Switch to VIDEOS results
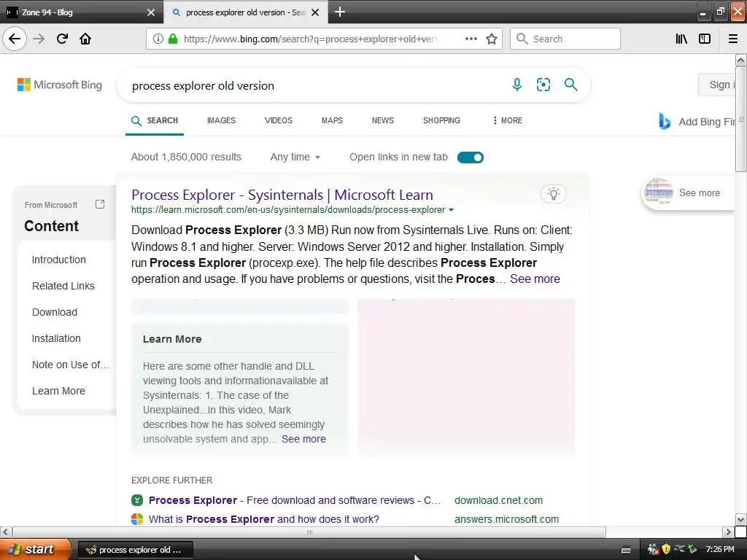 click(279, 120)
